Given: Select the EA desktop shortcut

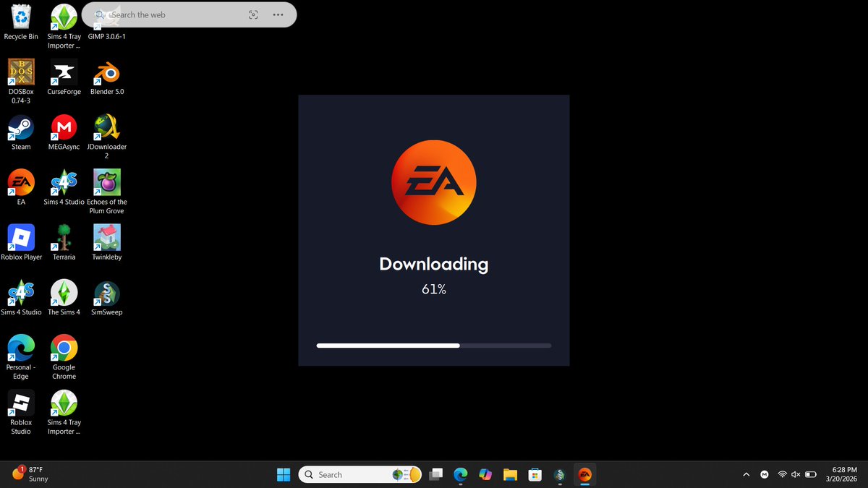Looking at the screenshot, I should 21,187.
